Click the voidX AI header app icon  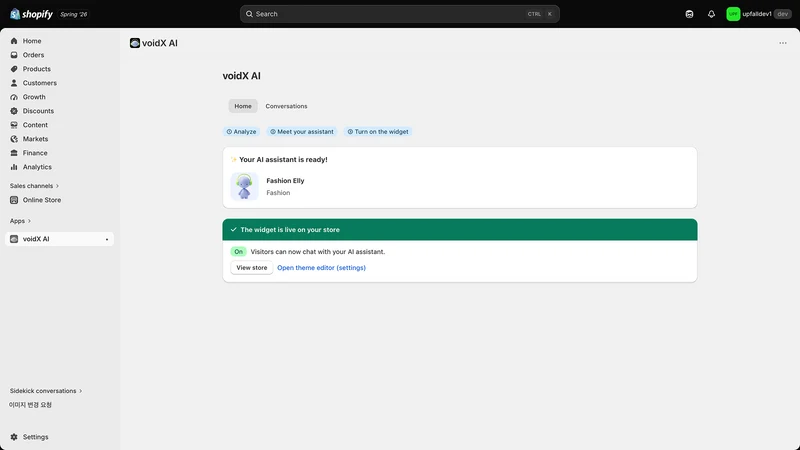[x=135, y=43]
